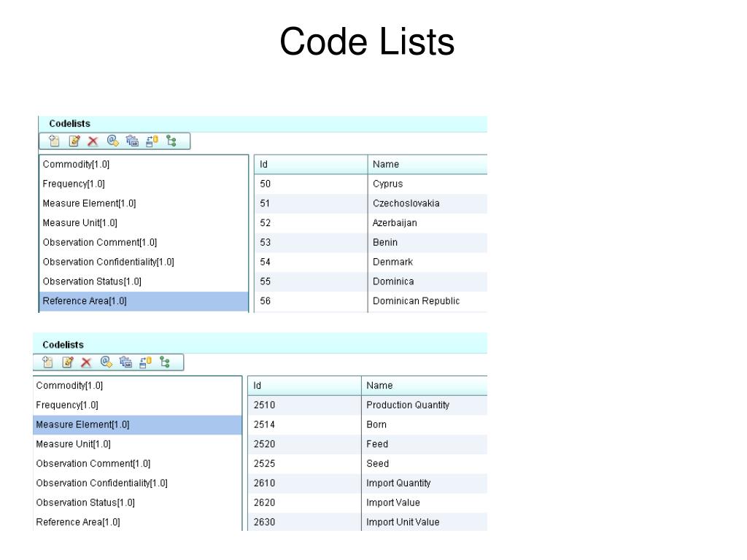Select the Czechoslovakia name cell
This screenshot has width=747, height=560.
[427, 203]
